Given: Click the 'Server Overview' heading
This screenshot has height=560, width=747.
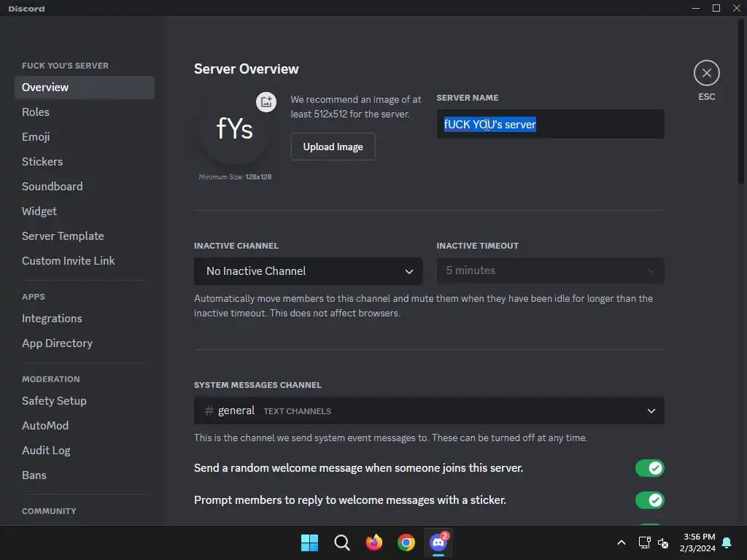Looking at the screenshot, I should tap(247, 69).
